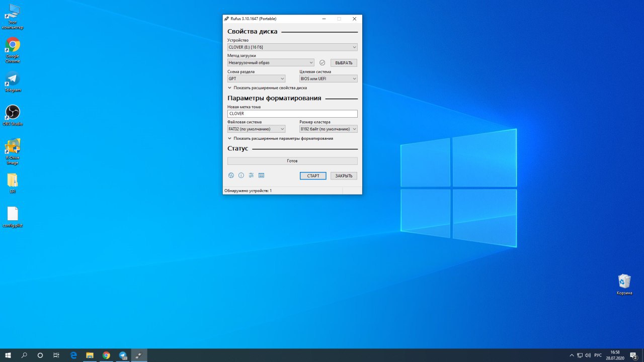
Task: Open Windows Start menu
Action: tap(8, 355)
